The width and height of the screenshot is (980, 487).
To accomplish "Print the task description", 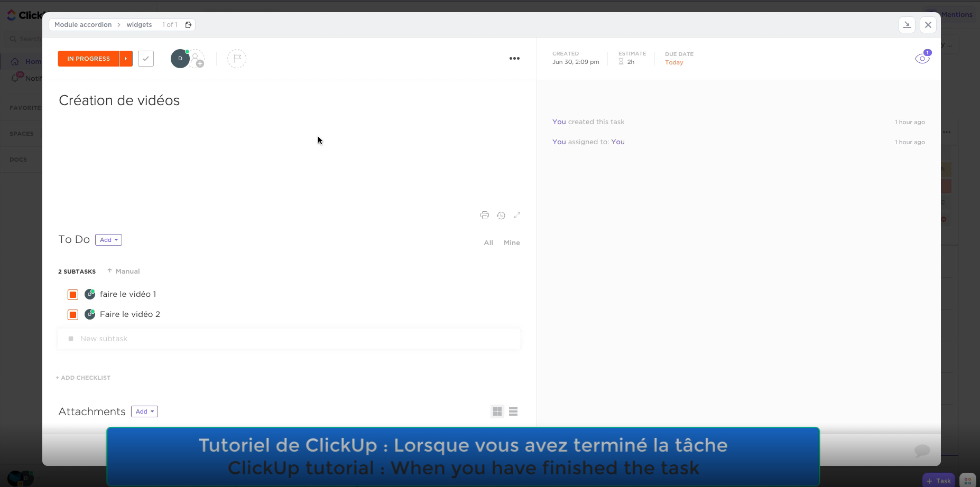I will tap(485, 216).
